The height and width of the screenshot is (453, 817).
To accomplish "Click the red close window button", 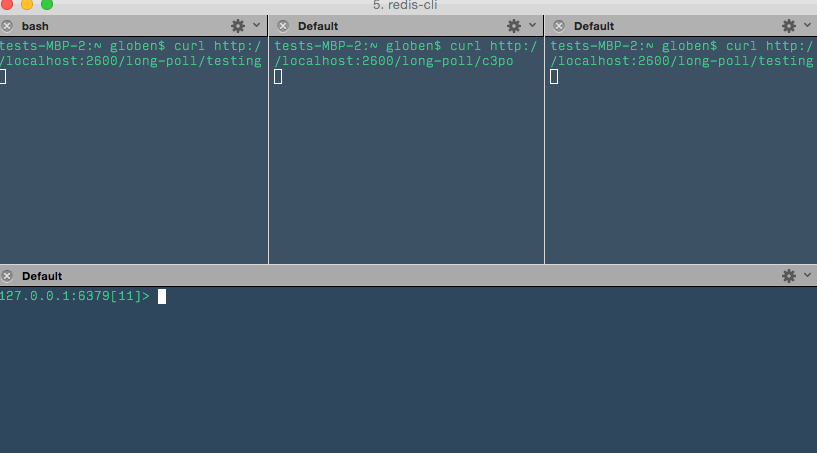I will tap(7, 4).
